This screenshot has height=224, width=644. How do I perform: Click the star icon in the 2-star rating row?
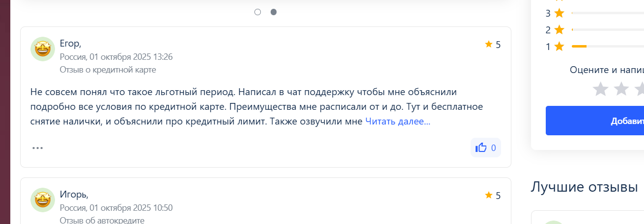pyautogui.click(x=559, y=30)
